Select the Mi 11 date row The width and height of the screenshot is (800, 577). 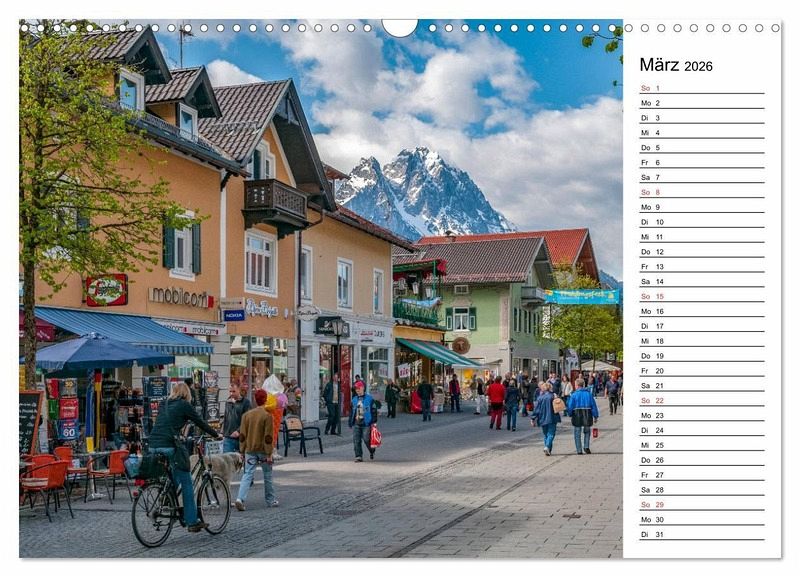[702, 237]
